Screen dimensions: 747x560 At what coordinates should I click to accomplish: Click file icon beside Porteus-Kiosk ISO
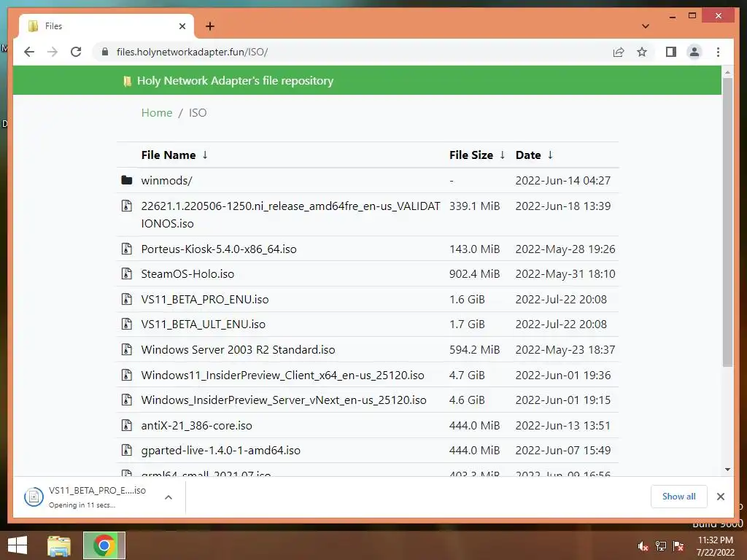pyautogui.click(x=126, y=249)
